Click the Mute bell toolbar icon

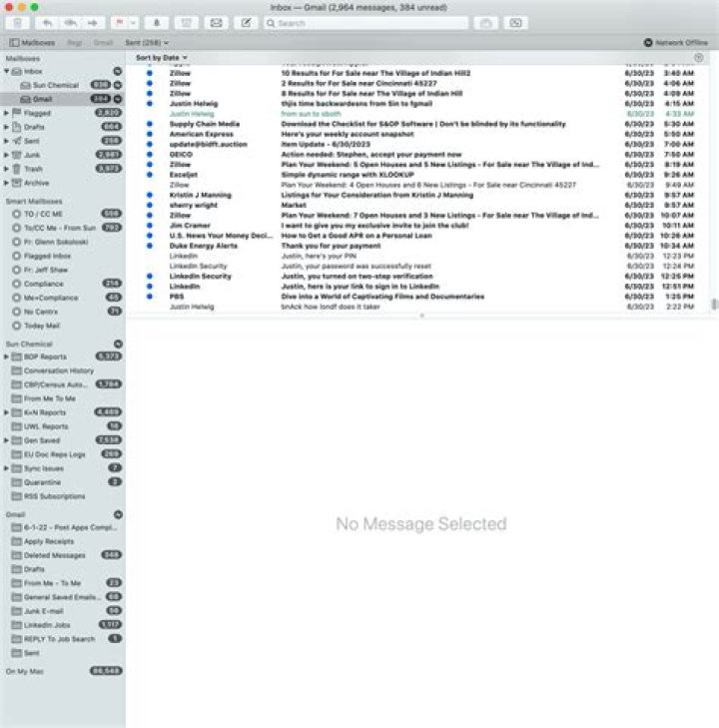(157, 23)
